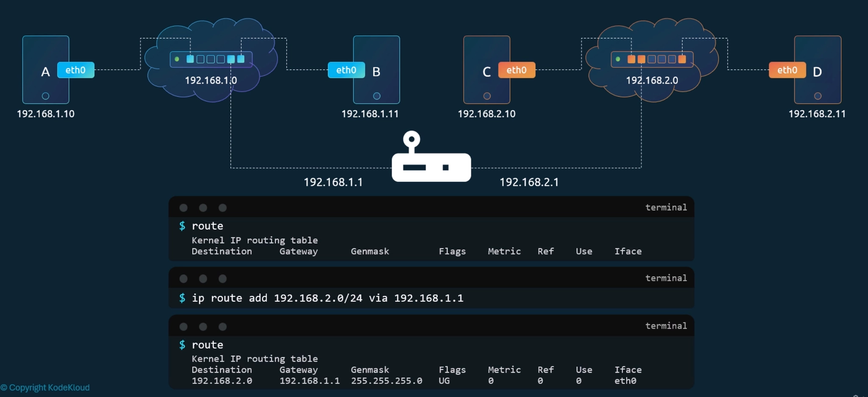868x397 pixels.
Task: Click the Gateway header above the 192.168.1.1 entry
Action: [298, 370]
